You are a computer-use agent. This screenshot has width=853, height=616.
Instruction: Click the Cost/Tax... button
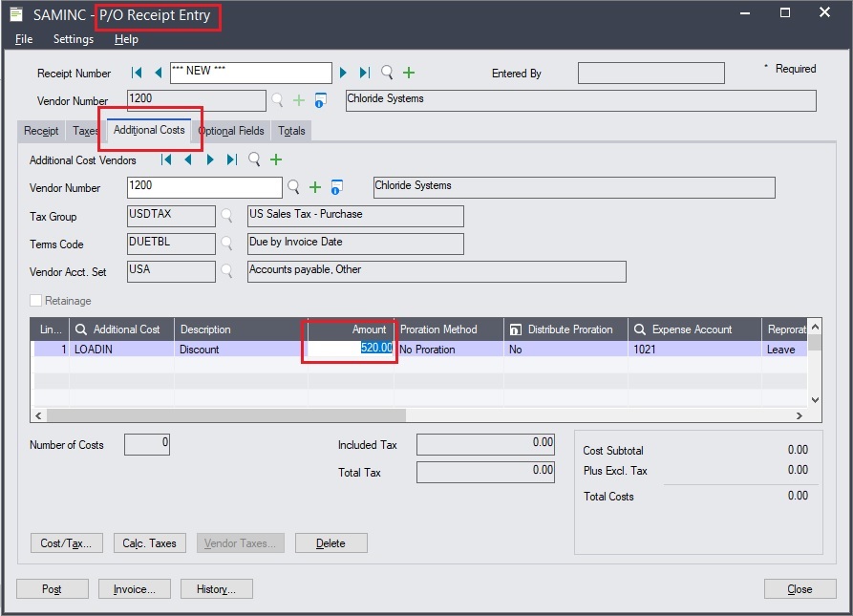[x=66, y=543]
